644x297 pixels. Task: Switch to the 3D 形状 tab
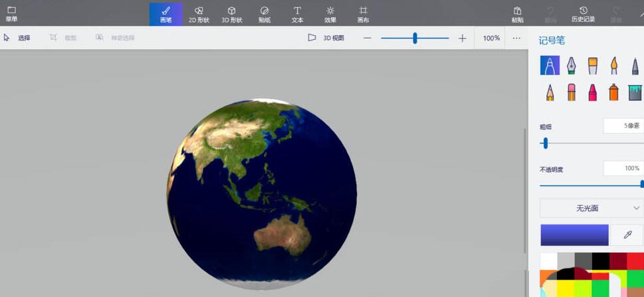click(x=231, y=13)
